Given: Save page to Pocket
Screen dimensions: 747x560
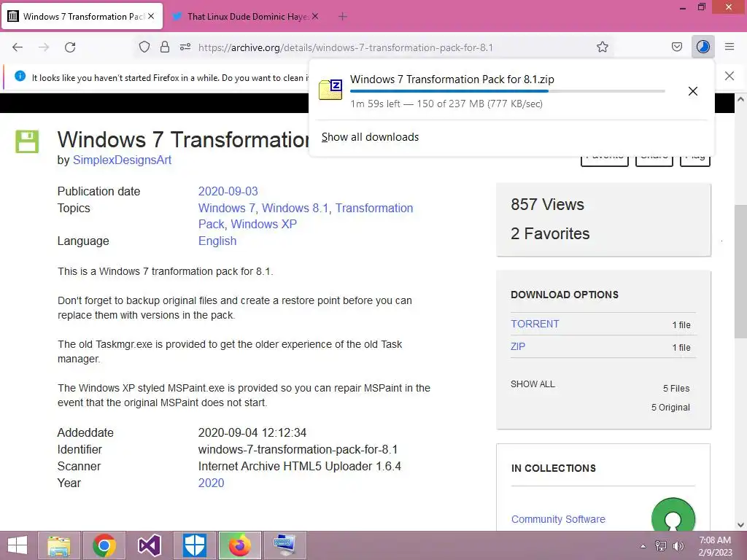Looking at the screenshot, I should (676, 47).
